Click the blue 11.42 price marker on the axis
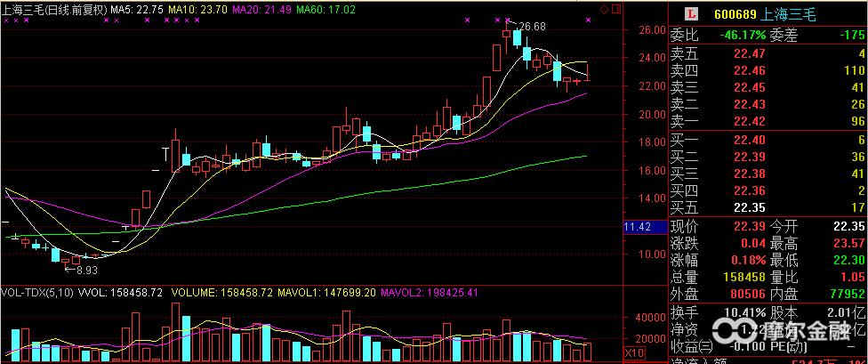The image size is (868, 364). pyautogui.click(x=645, y=227)
